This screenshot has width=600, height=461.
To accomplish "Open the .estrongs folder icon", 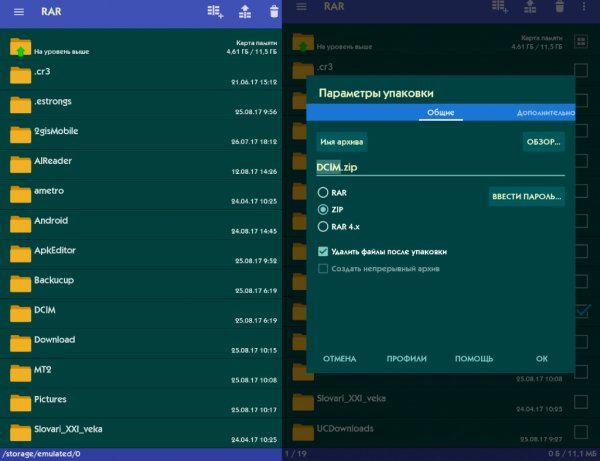I will [20, 105].
